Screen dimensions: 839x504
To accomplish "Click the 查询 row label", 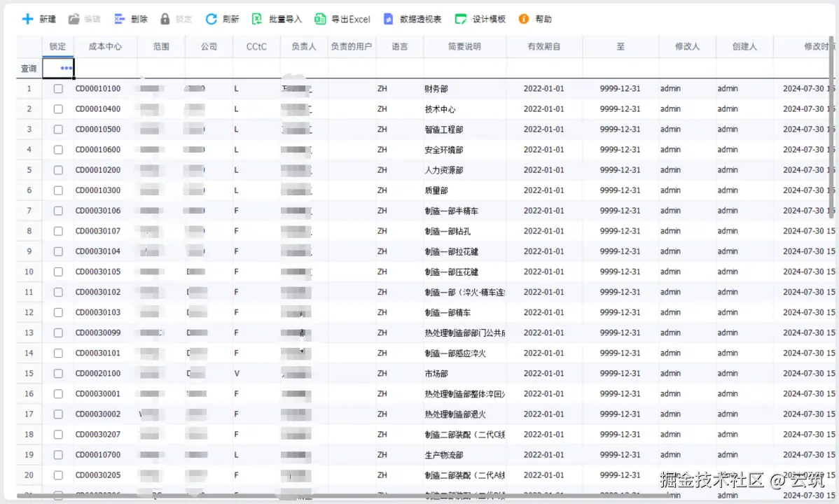I will point(28,69).
